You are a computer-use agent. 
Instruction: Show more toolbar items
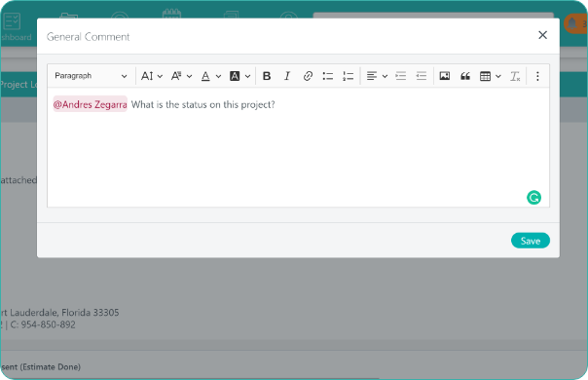(x=537, y=76)
